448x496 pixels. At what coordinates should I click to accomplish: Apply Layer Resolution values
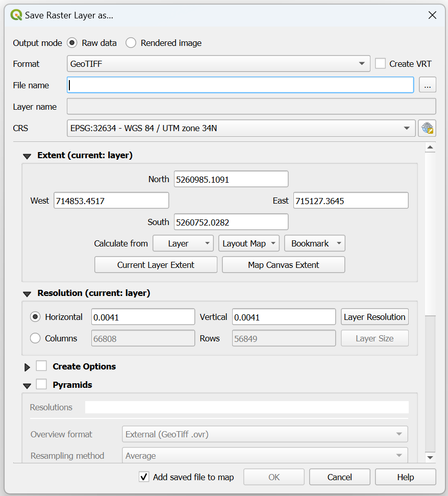coord(375,316)
